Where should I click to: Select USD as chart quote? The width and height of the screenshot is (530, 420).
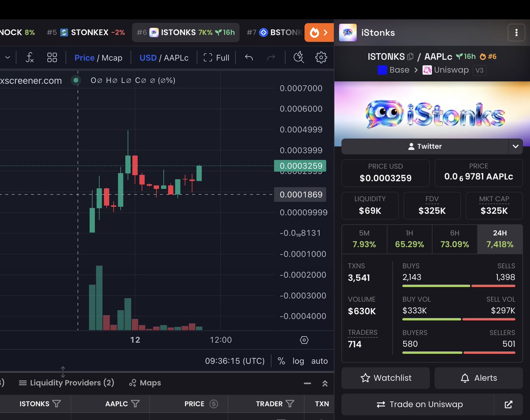(x=148, y=58)
